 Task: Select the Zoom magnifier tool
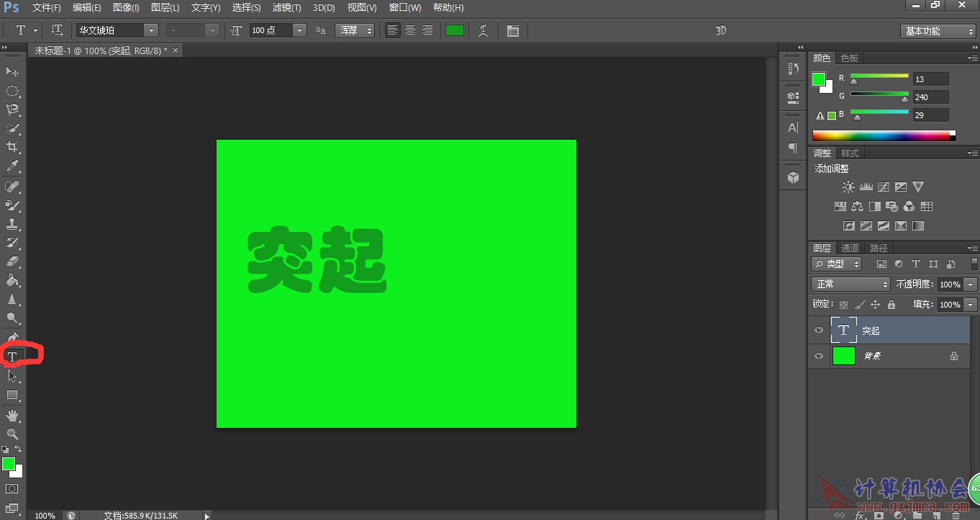point(12,434)
